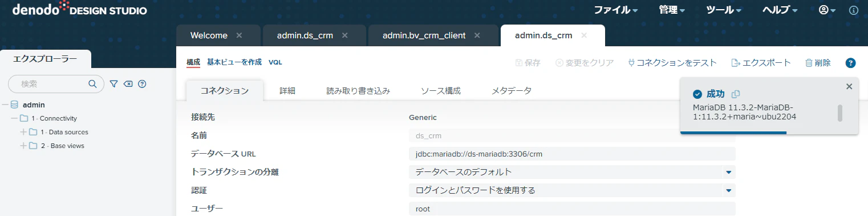The height and width of the screenshot is (216, 868).
Task: Click the MariaDB version message text
Action: (744, 112)
